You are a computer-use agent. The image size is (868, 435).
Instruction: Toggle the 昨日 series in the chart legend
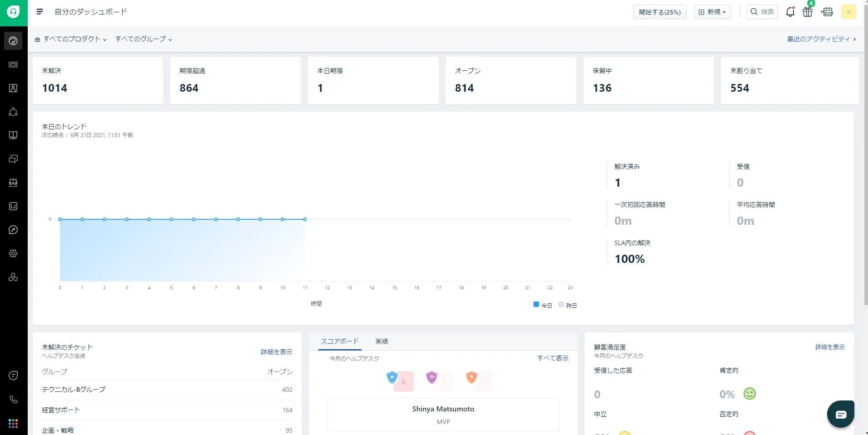point(571,306)
